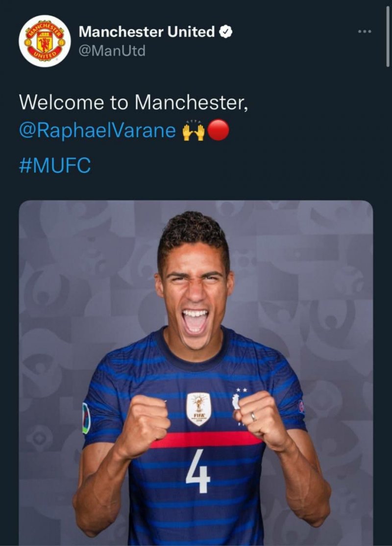
Task: Click the FIFA champions badge on the jersey
Action: 199,408
